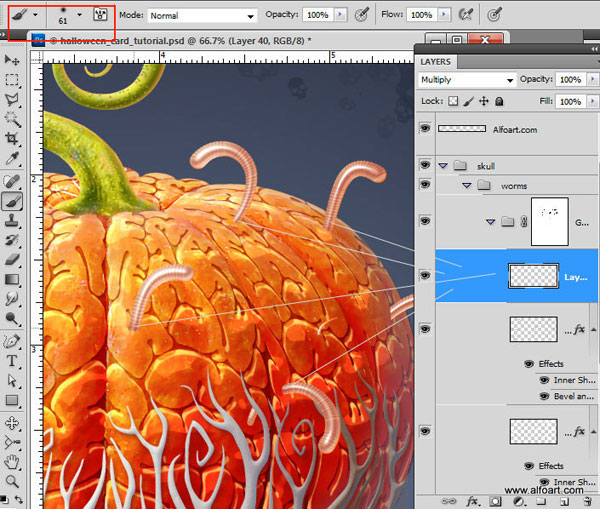Select the Type tool

[11, 361]
